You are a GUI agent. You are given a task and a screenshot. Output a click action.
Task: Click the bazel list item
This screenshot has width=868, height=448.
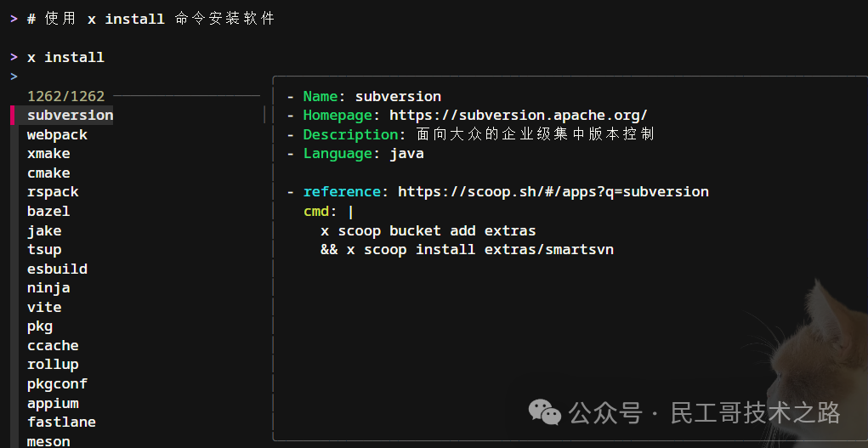(48, 211)
